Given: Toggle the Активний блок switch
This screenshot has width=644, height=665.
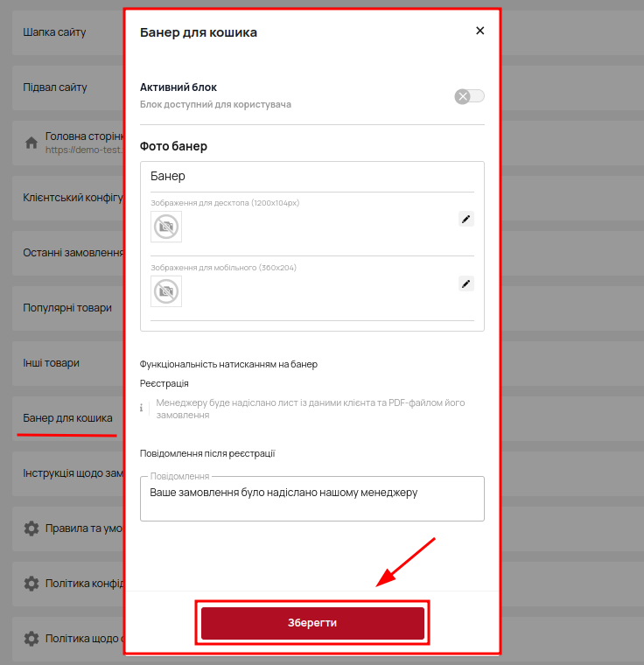Looking at the screenshot, I should click(469, 96).
